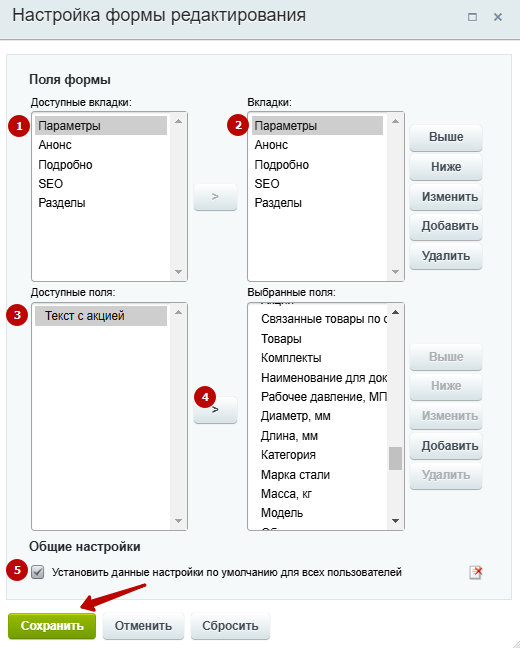Toggle default settings for all users checkbox
This screenshot has width=520, height=648.
38,572
